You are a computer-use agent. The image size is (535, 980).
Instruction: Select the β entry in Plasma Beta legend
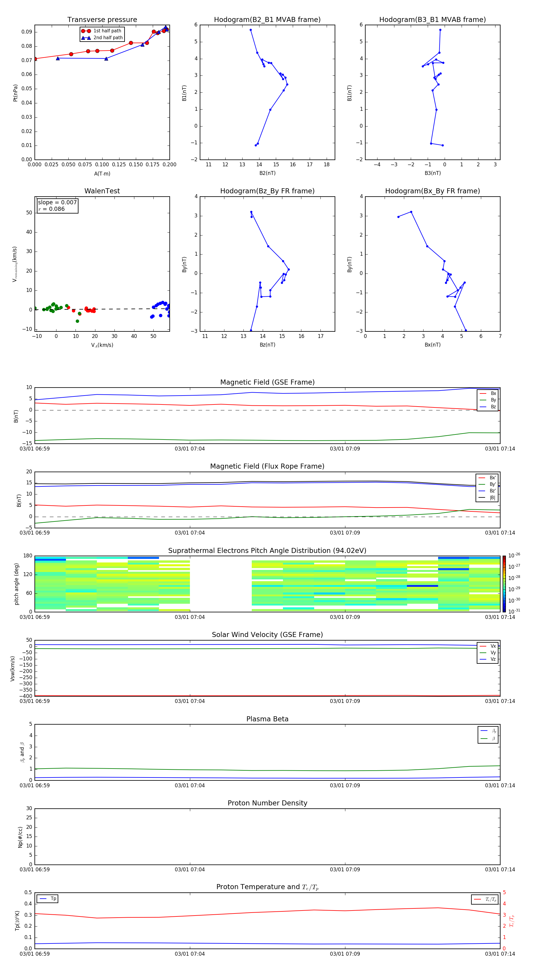coord(488,739)
